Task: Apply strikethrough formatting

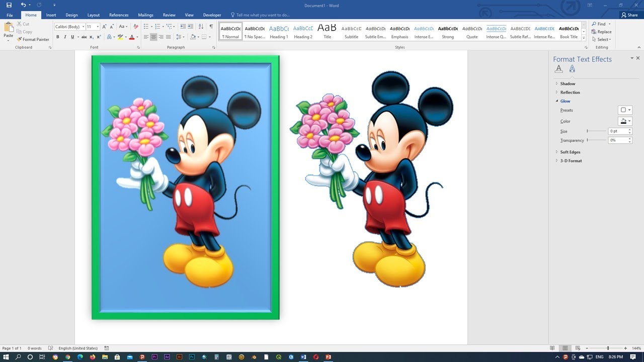Action: tap(84, 37)
